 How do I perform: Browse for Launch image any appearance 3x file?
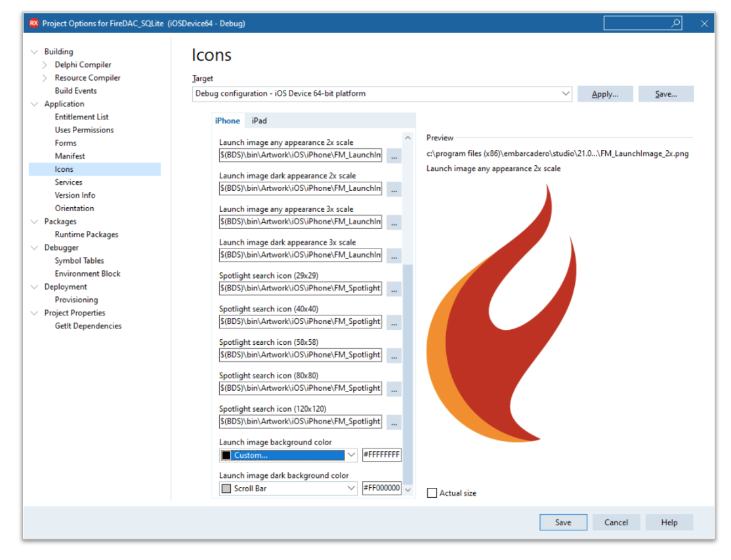pos(394,222)
